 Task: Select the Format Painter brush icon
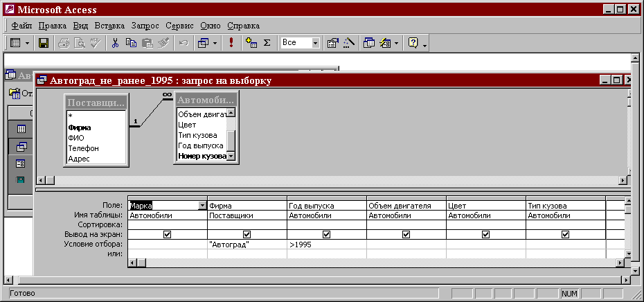(x=163, y=43)
